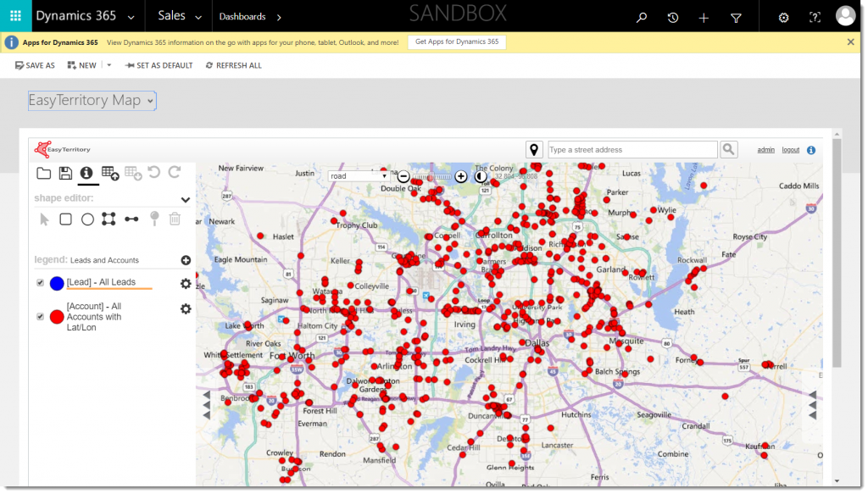
Task: Toggle the Account layer visibility checkbox
Action: [38, 315]
